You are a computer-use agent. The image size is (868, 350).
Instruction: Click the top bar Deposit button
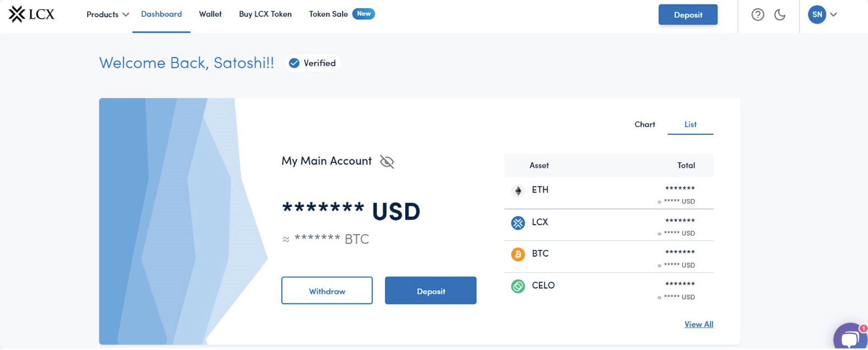(x=688, y=15)
